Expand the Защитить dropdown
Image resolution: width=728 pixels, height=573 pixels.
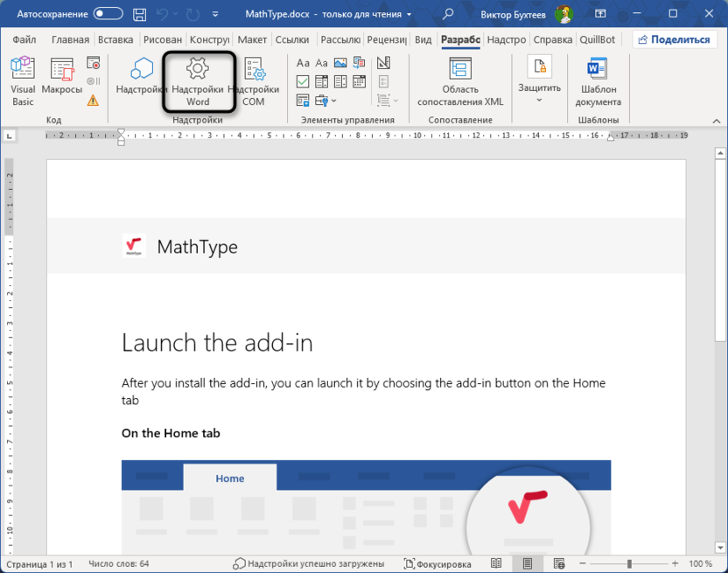[x=539, y=100]
